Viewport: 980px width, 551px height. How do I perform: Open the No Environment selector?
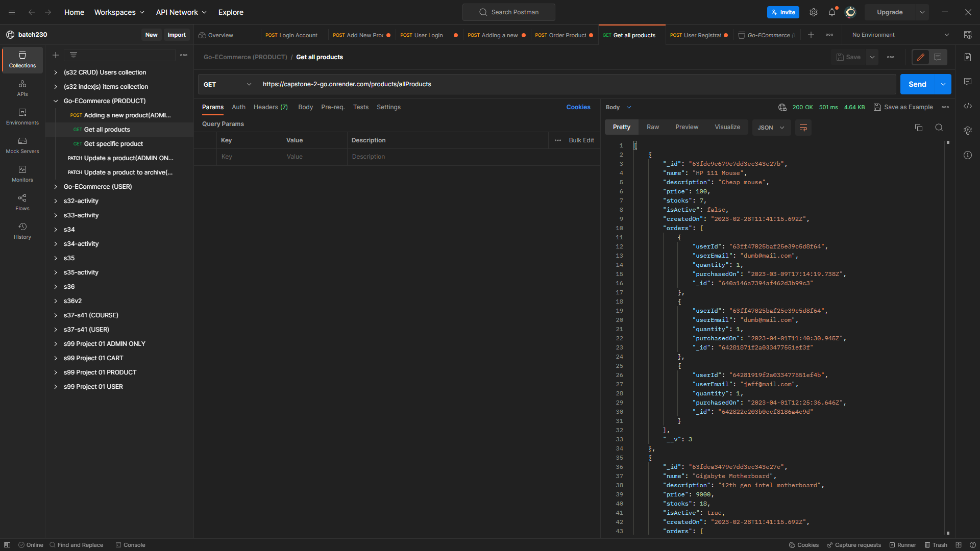(x=900, y=35)
